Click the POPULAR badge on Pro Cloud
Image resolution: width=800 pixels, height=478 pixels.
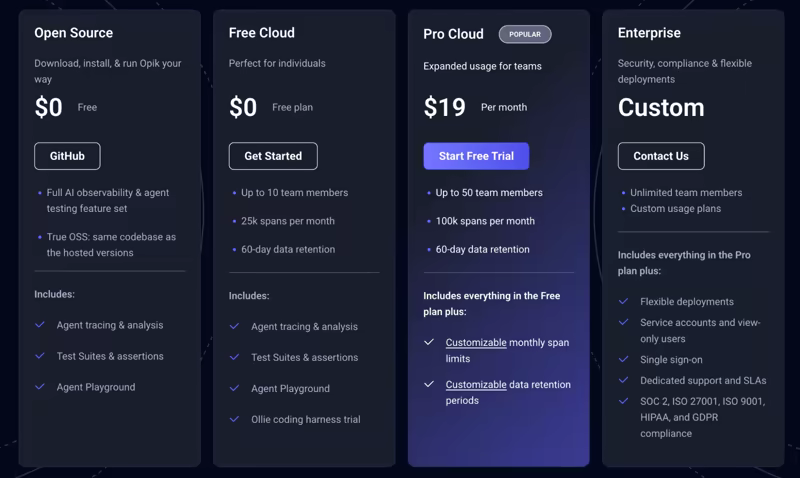coord(525,34)
